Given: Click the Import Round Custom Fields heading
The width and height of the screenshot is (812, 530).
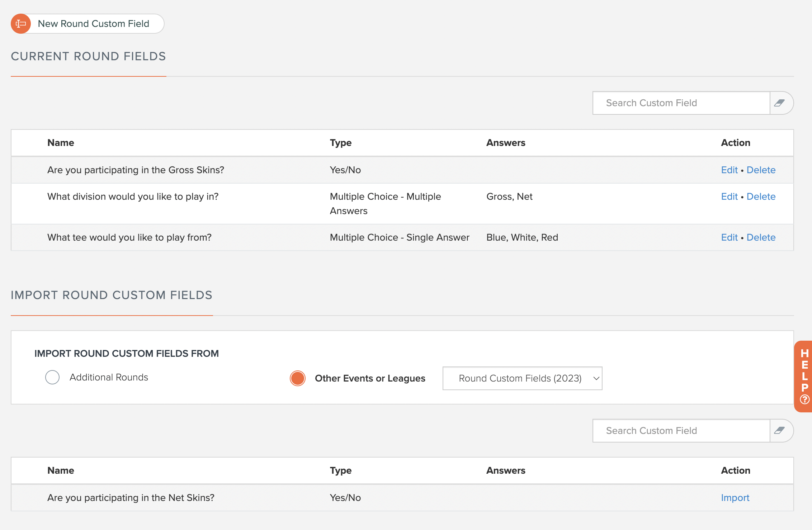Looking at the screenshot, I should (x=112, y=295).
